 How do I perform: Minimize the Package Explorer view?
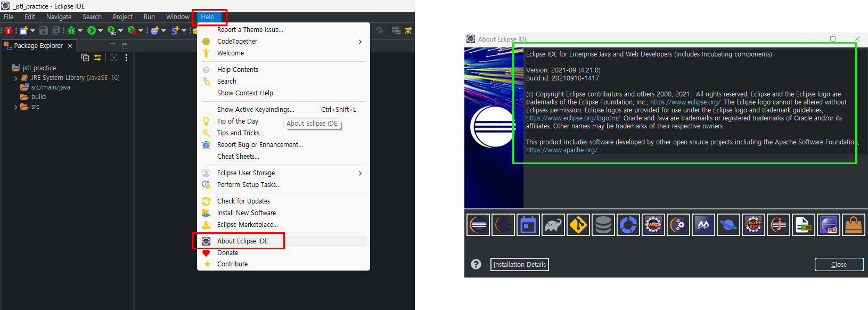click(112, 45)
